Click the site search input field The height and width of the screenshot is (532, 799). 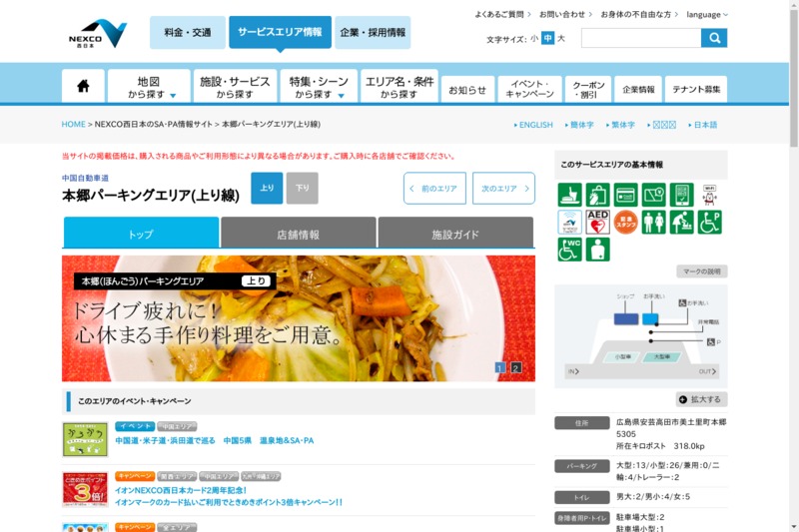tap(640, 38)
